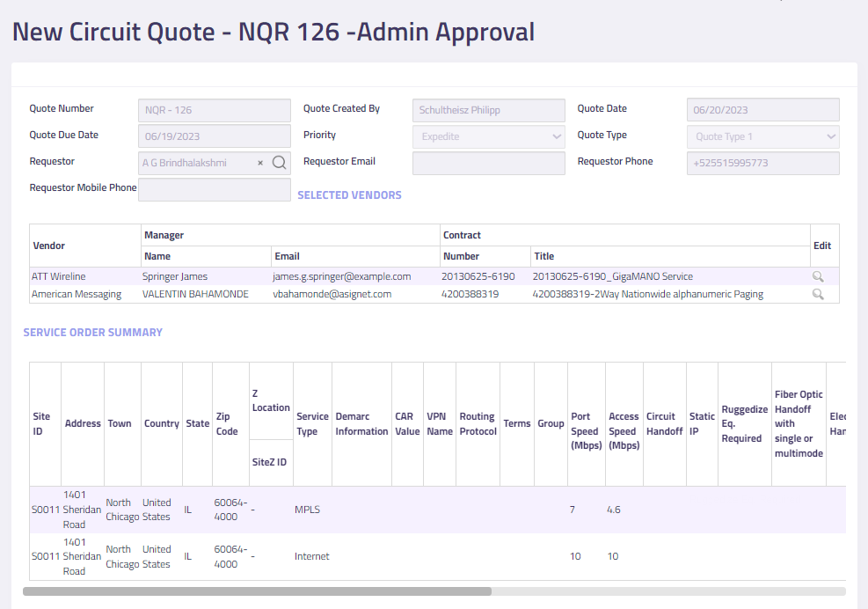Viewport: 868px width, 609px height.
Task: Click the Address column header
Action: [83, 423]
